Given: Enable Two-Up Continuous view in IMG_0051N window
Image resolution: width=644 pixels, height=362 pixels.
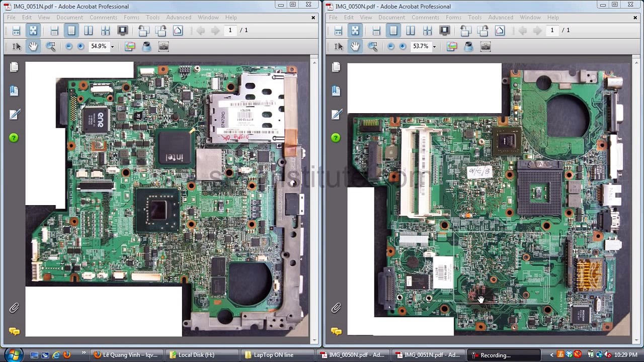Looking at the screenshot, I should [106, 31].
